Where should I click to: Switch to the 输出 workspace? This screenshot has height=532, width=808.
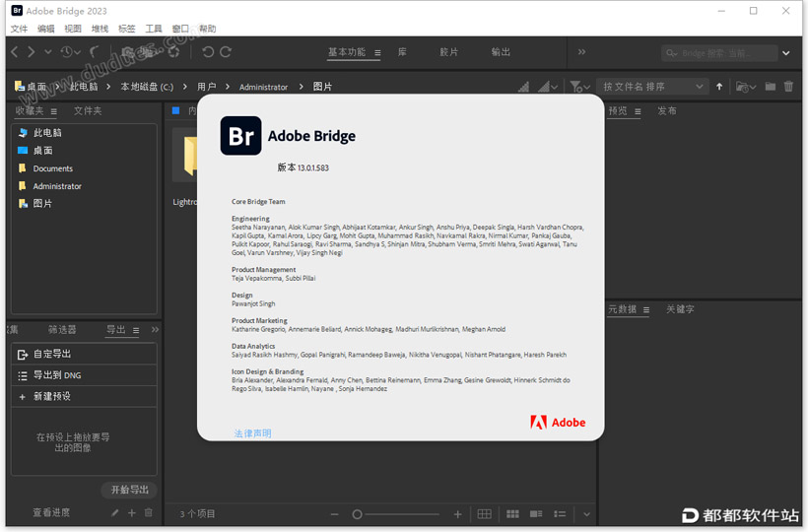pos(501,52)
